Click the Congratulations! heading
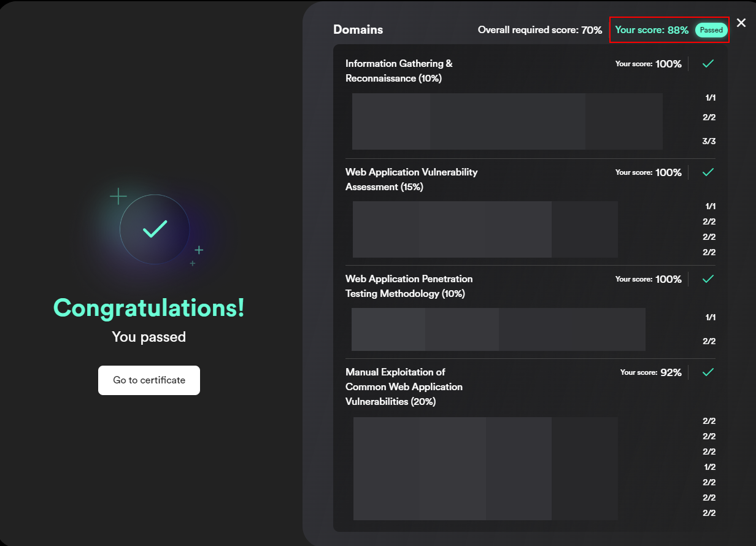The width and height of the screenshot is (756, 546). pyautogui.click(x=149, y=308)
